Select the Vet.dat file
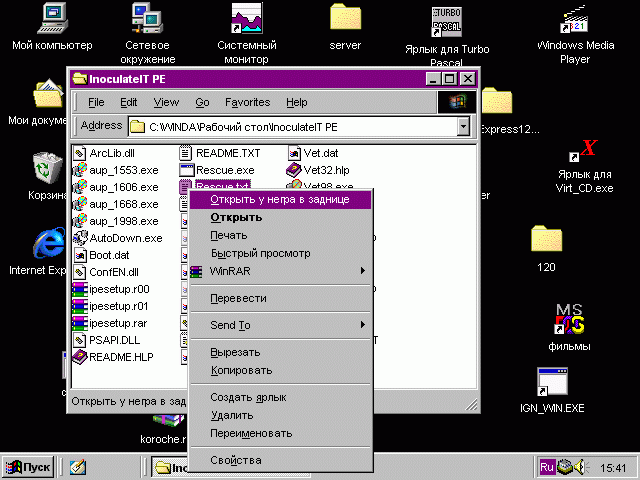Viewport: 640px width, 480px height. [x=313, y=153]
